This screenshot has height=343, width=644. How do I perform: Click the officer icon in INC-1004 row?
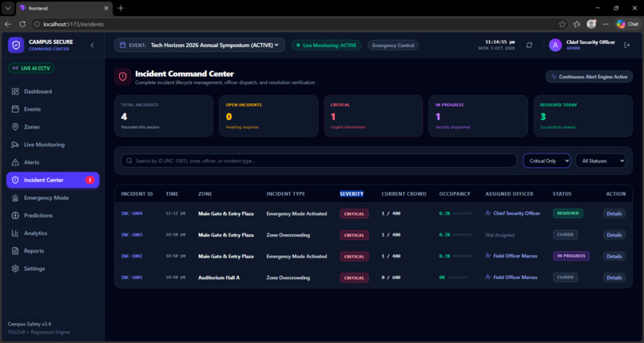[x=488, y=213]
